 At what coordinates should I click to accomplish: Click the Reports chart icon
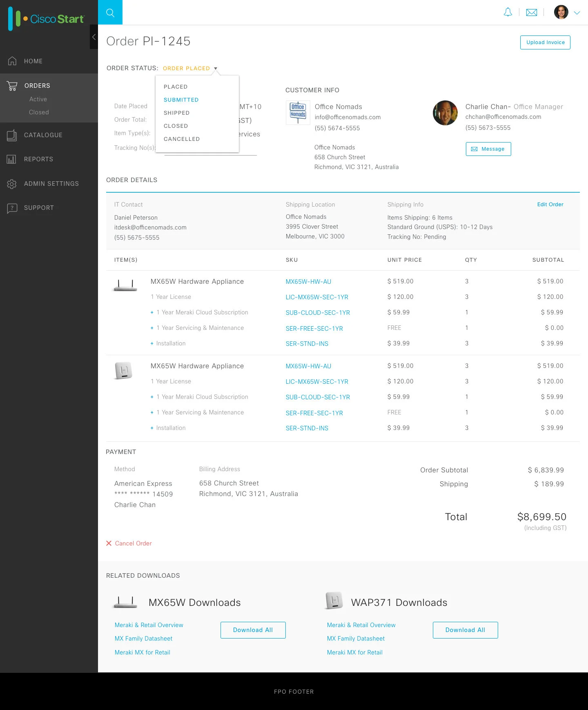11,159
